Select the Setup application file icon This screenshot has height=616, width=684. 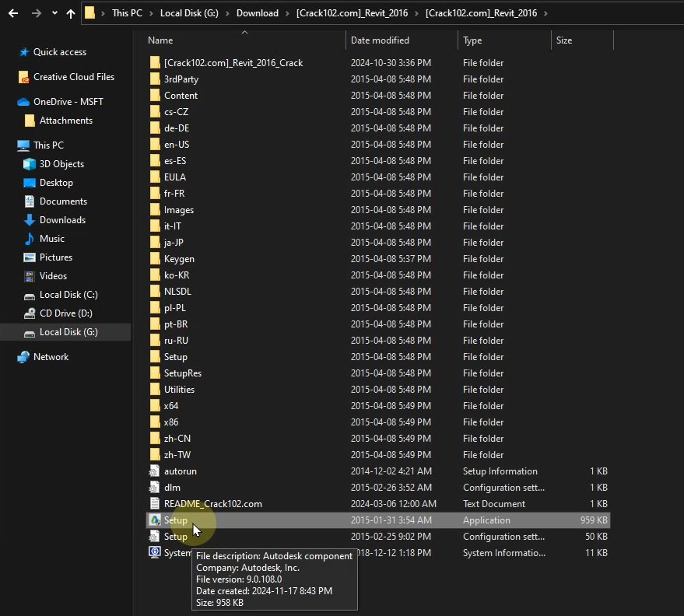(x=155, y=520)
